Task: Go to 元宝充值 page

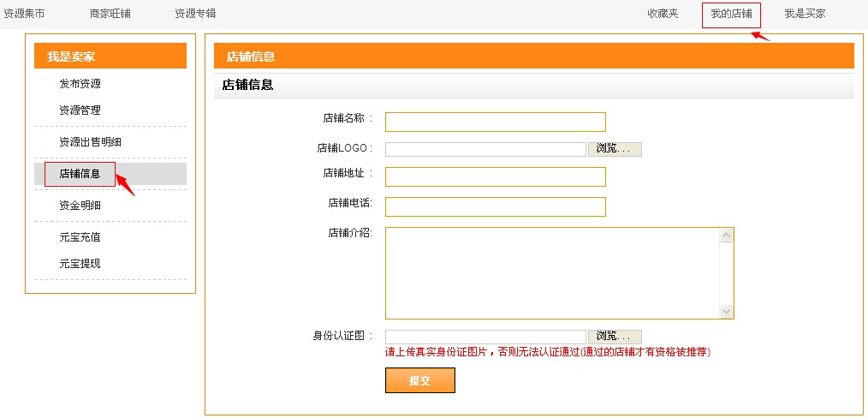Action: point(80,237)
